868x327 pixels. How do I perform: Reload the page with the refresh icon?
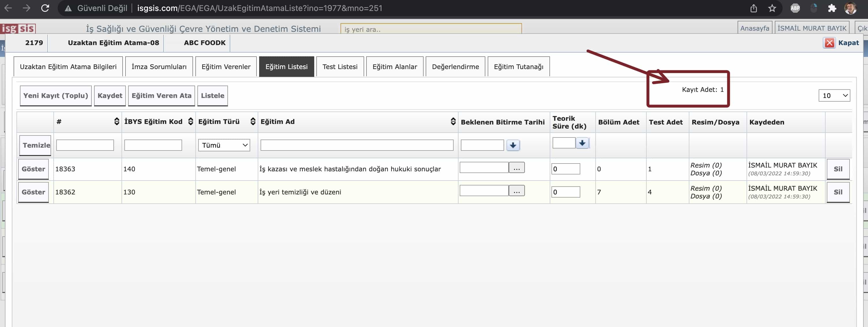pos(45,8)
